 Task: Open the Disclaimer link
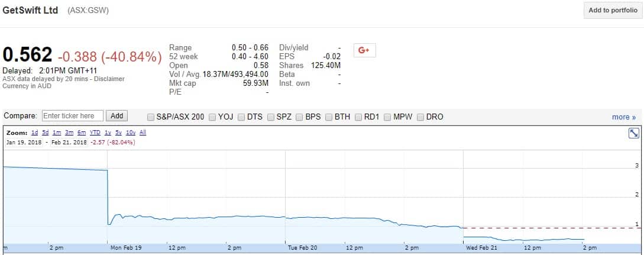pos(109,79)
